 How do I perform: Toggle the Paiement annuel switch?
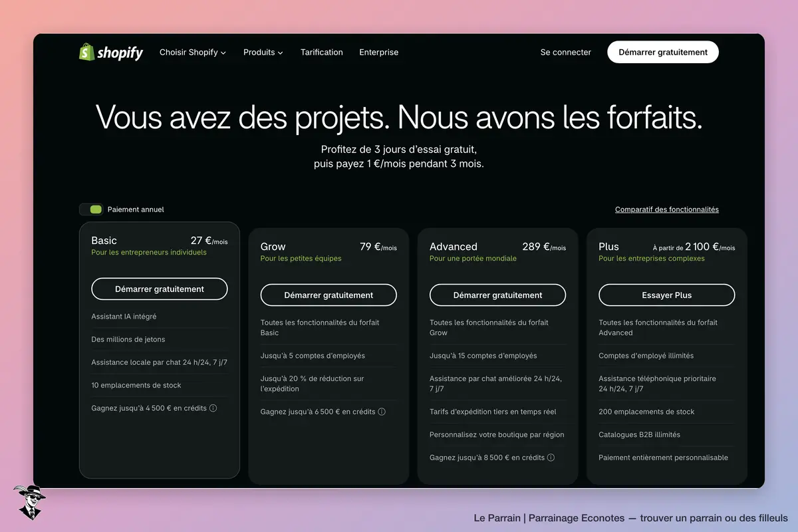click(x=91, y=209)
